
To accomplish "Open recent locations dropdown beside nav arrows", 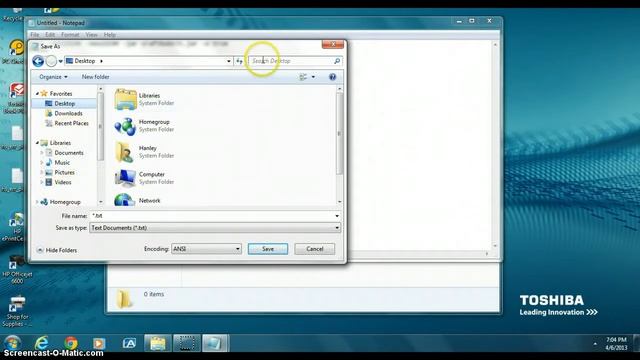I will [x=60, y=61].
